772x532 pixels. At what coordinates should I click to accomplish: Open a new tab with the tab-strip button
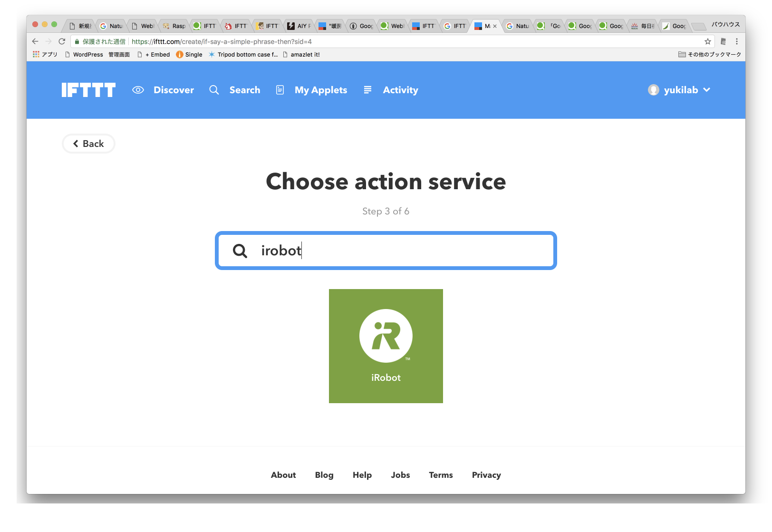698,26
